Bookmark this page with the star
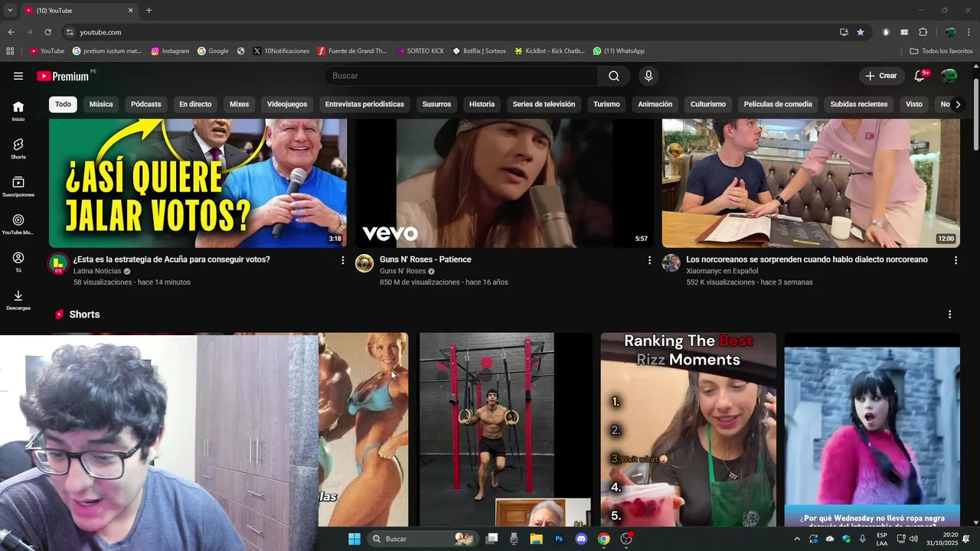 click(861, 32)
